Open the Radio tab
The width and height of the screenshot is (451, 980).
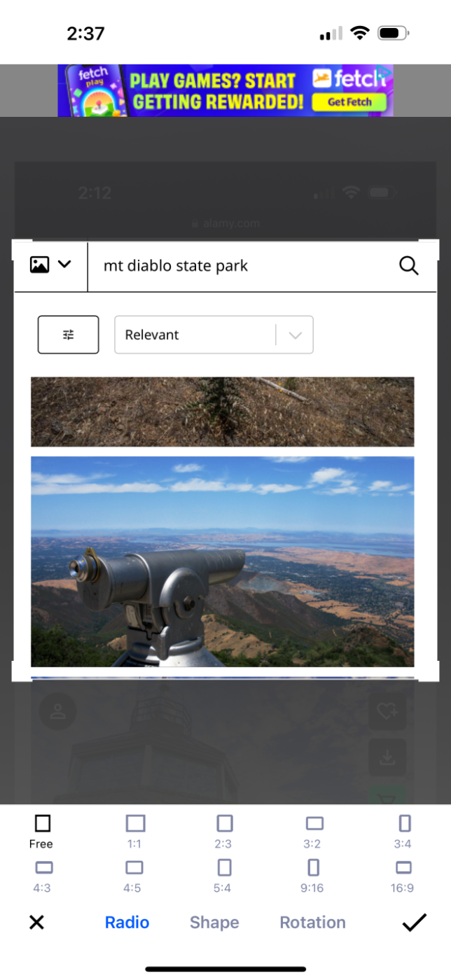point(127,923)
